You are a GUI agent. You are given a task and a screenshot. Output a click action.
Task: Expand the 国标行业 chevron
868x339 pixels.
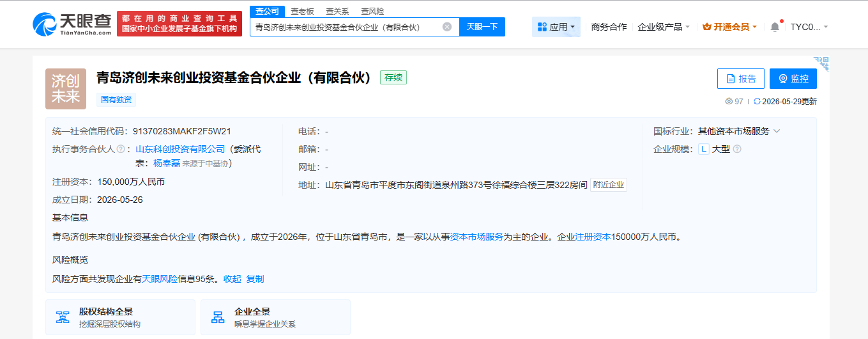click(x=777, y=131)
